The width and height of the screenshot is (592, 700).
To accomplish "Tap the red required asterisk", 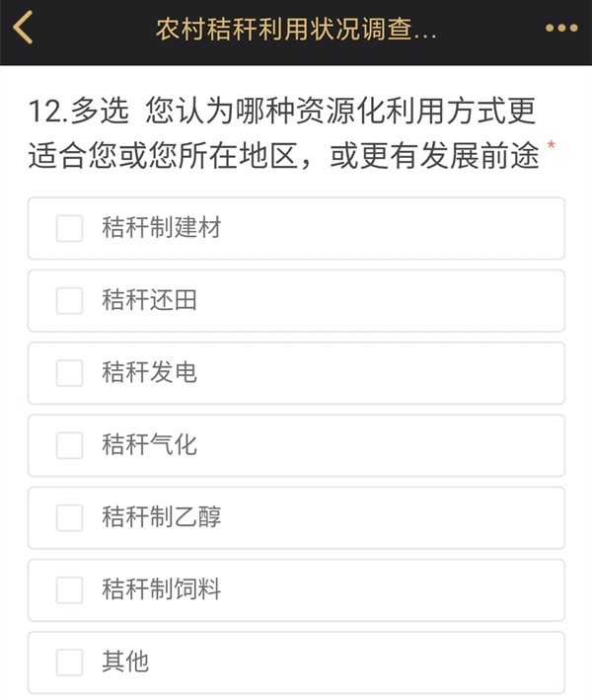I will [552, 147].
